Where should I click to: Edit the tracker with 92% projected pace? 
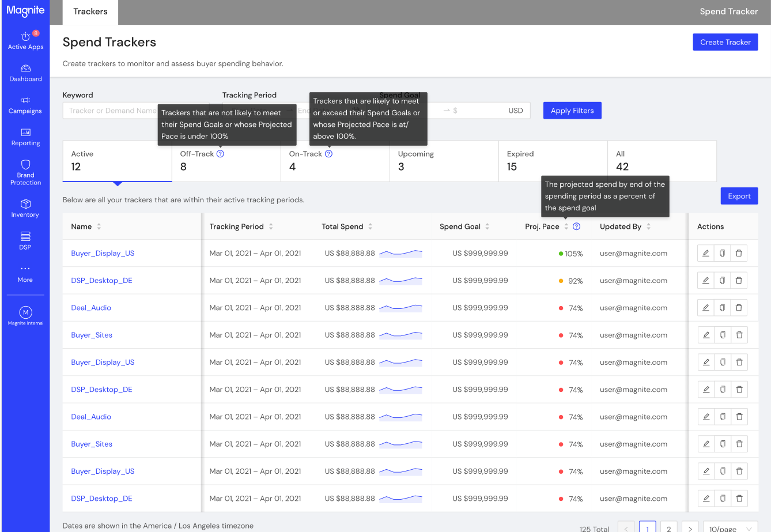click(705, 281)
